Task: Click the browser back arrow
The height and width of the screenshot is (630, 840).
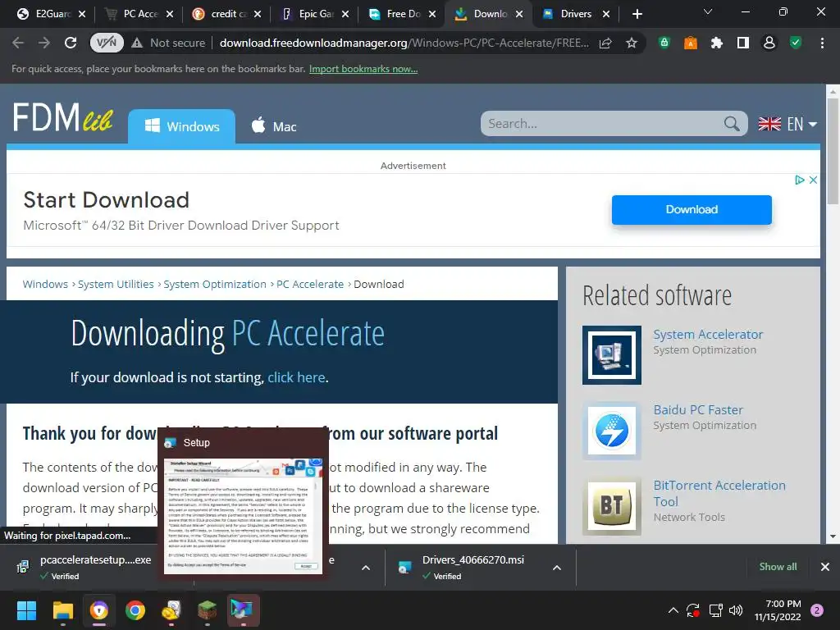Action: point(18,43)
